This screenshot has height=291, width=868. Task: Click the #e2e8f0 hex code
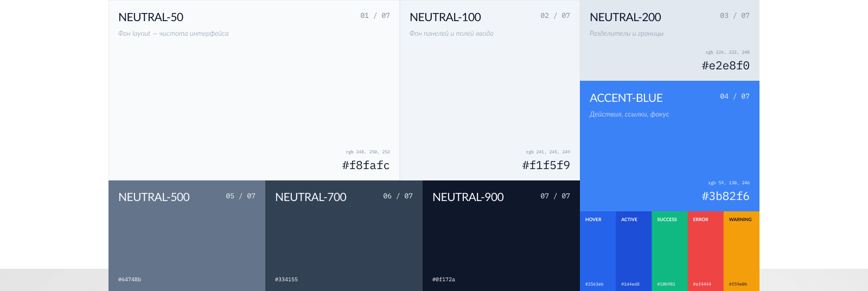(x=725, y=66)
